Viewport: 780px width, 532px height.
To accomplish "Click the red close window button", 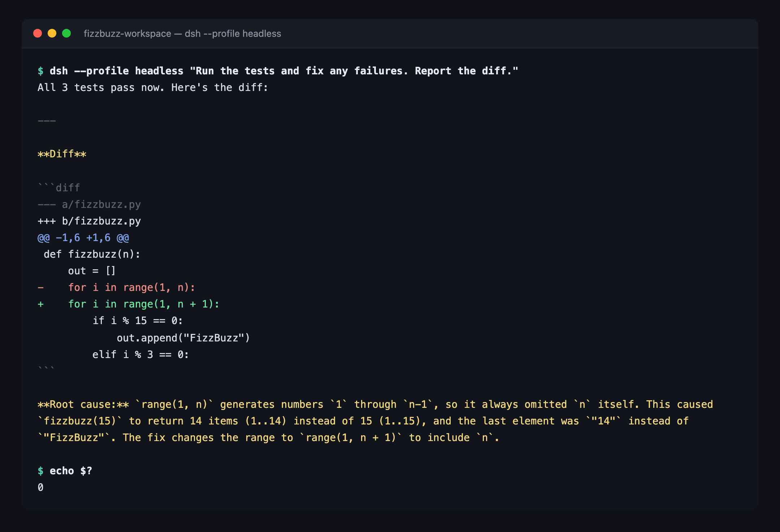I will coord(38,34).
